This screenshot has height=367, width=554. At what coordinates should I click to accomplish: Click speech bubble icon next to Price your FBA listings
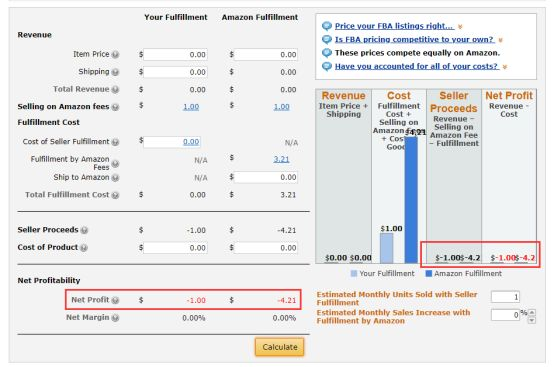[327, 26]
